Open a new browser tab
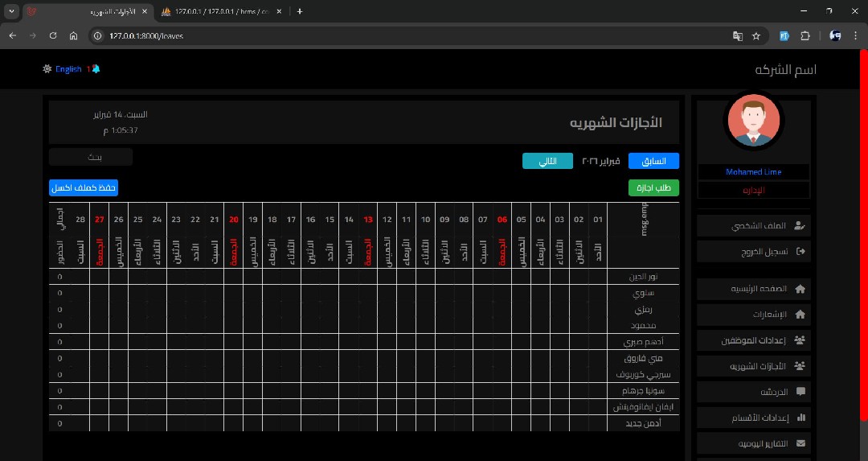 click(300, 11)
